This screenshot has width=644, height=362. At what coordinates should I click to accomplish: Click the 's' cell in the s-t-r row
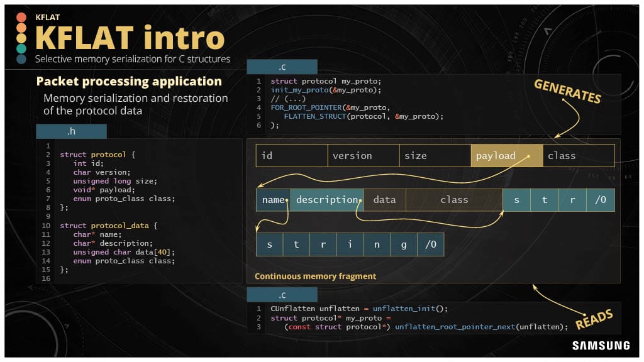pos(517,200)
